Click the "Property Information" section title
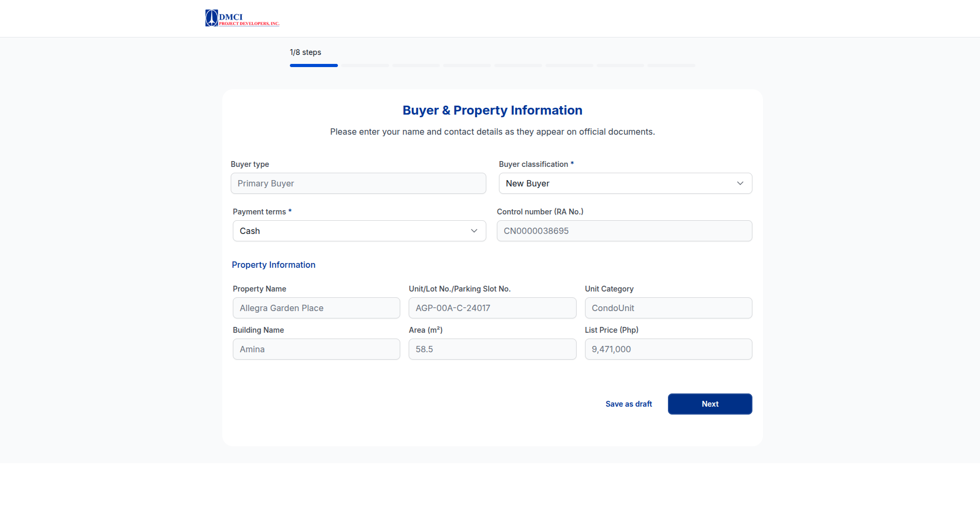The image size is (980, 507). click(274, 265)
